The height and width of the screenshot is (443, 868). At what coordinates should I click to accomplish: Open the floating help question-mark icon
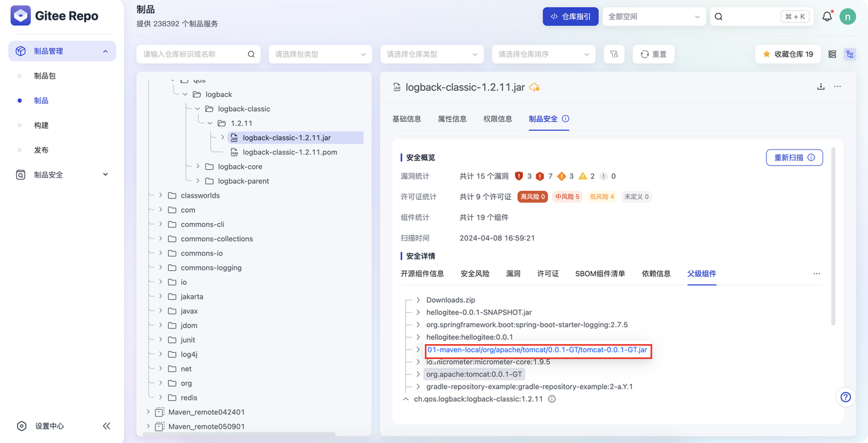[845, 397]
